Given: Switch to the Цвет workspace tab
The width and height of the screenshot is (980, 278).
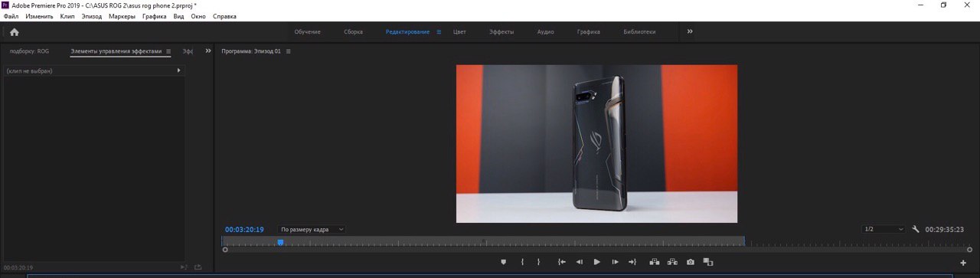Looking at the screenshot, I should click(459, 31).
